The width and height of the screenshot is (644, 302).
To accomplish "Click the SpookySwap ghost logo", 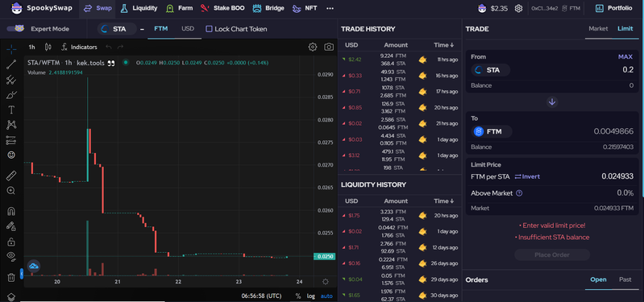I will click(17, 8).
